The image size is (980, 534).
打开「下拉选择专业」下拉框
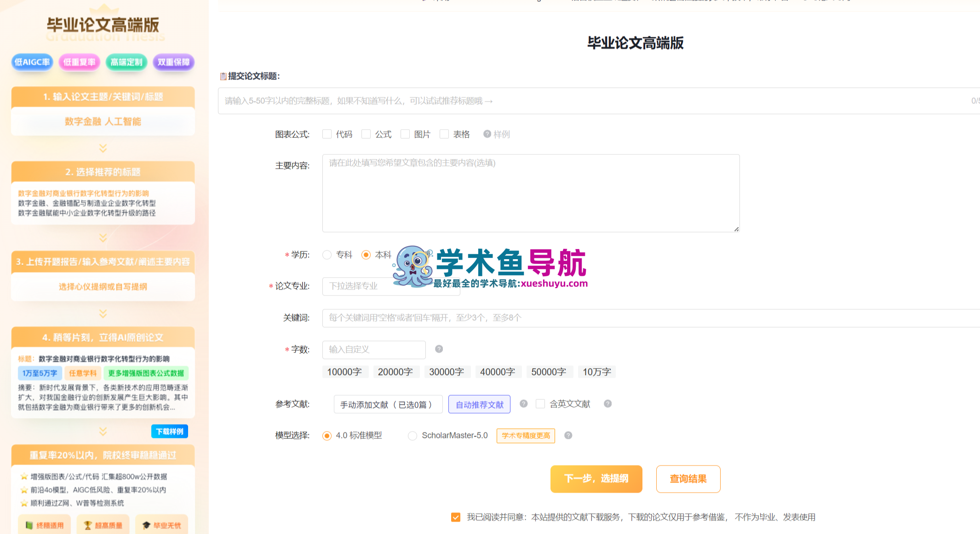tap(390, 286)
